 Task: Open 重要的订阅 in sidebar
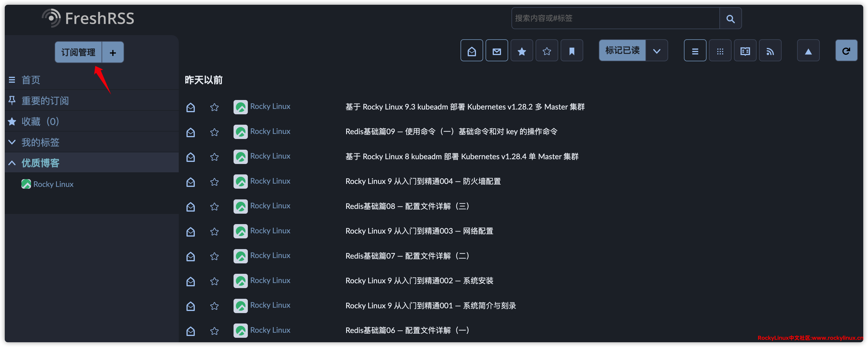pyautogui.click(x=45, y=101)
